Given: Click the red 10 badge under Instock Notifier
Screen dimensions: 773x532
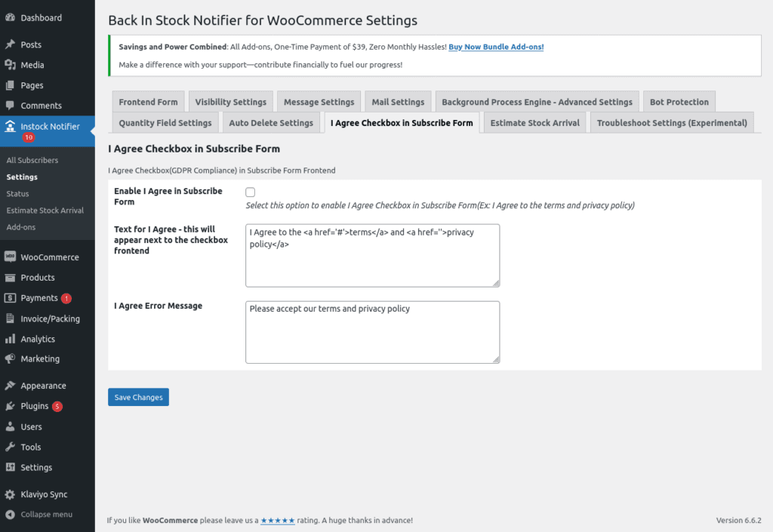Looking at the screenshot, I should click(29, 137).
